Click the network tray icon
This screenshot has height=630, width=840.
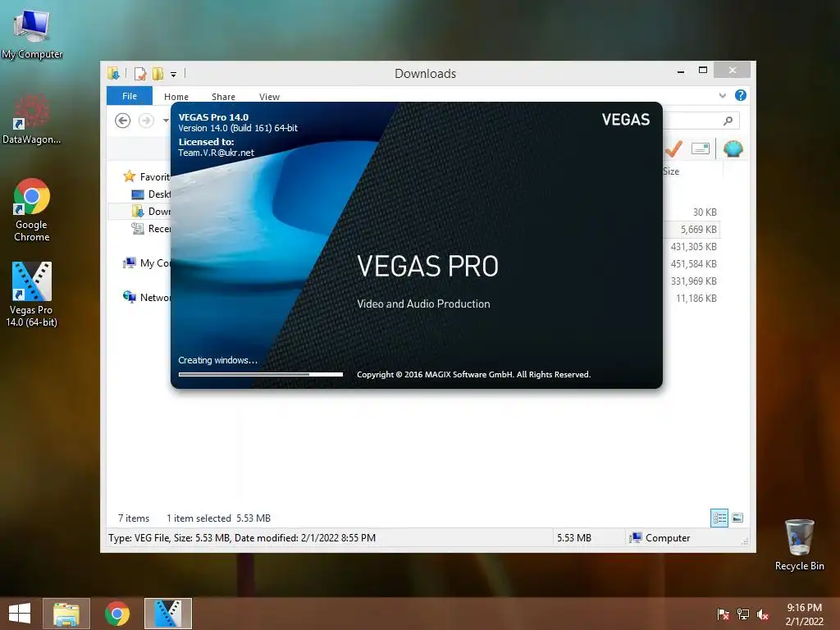click(743, 614)
